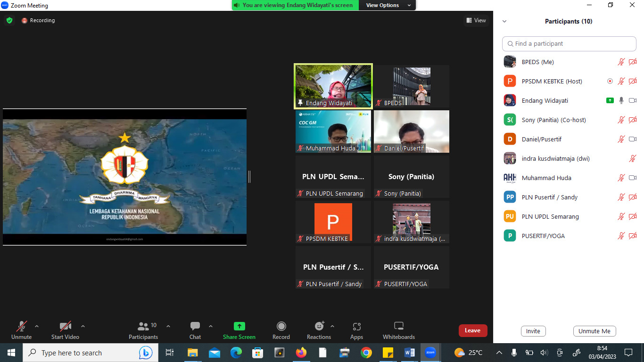Click the Invite button

coord(533,331)
